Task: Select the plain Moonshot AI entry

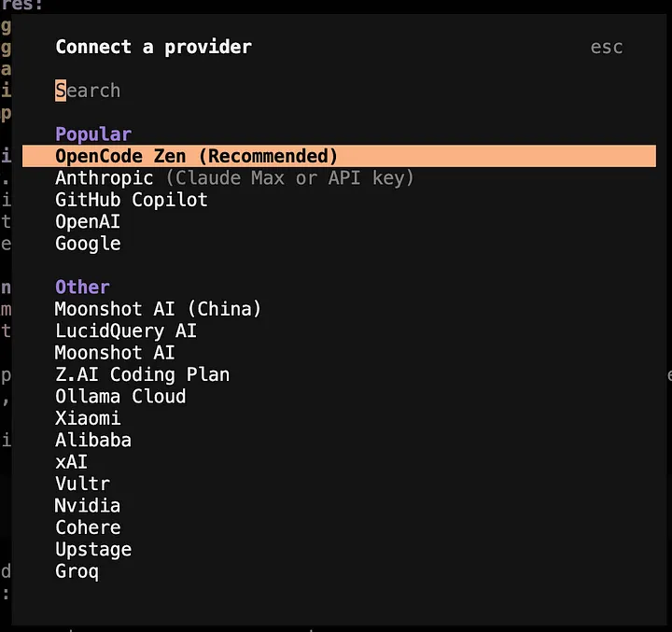Action: click(115, 353)
